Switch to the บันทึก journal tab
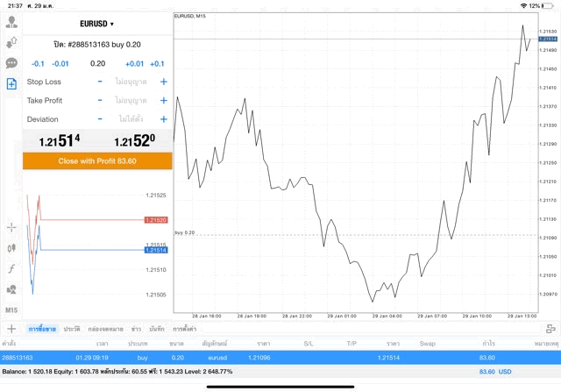The height and width of the screenshot is (392, 561). (157, 329)
